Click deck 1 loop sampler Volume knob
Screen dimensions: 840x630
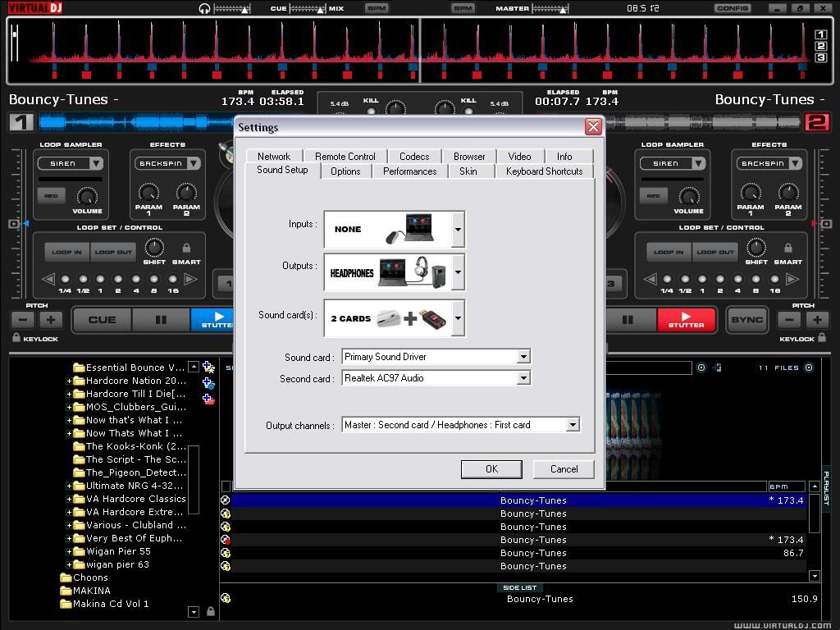click(x=87, y=196)
